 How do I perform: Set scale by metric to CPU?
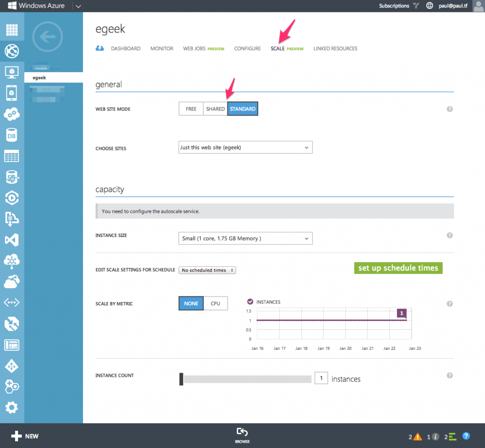[216, 303]
